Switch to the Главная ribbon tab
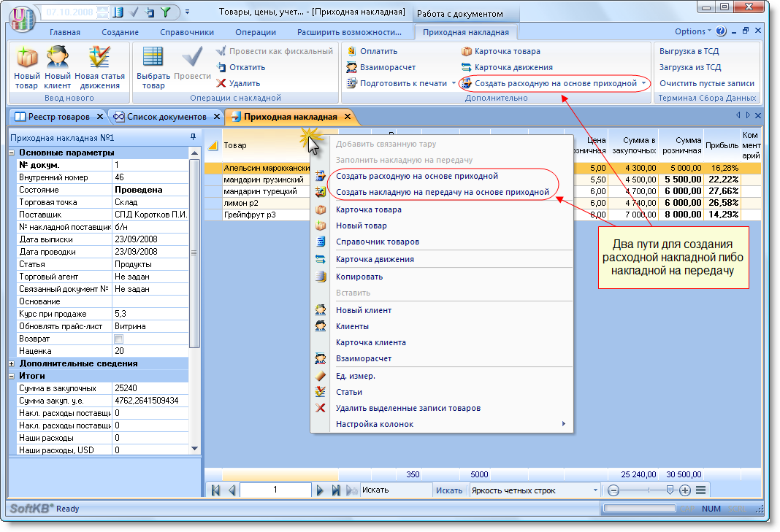 point(65,32)
